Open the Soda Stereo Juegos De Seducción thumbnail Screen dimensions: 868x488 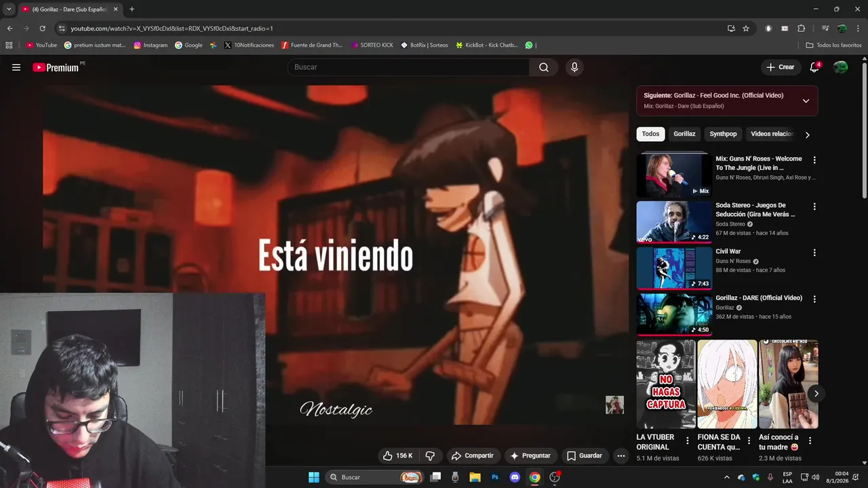pos(674,222)
